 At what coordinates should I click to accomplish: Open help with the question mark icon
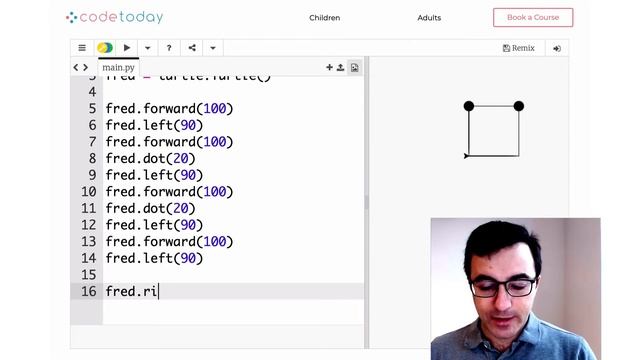coord(169,48)
